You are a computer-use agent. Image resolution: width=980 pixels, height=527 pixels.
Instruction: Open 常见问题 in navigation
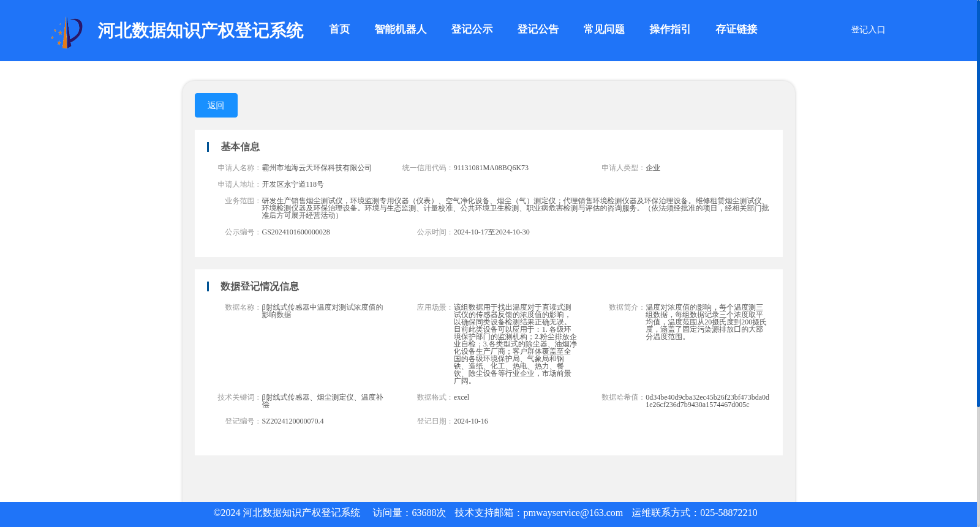[x=605, y=29]
